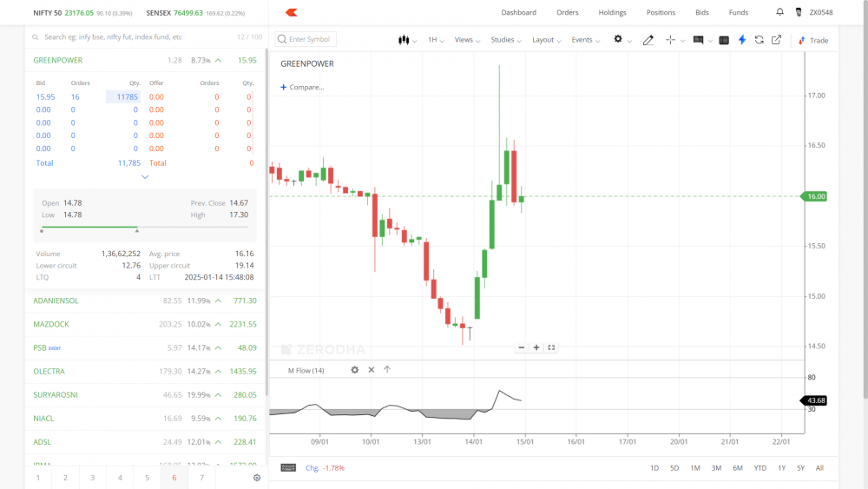Toggle the data table icon
Screen dimensions: 868x489
point(724,40)
